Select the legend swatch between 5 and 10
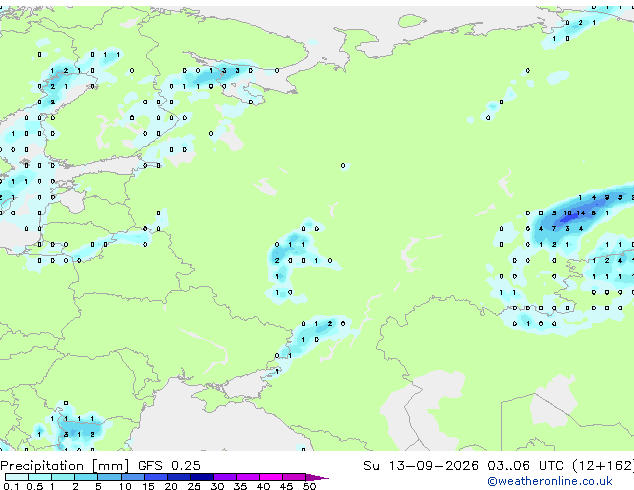Image resolution: width=634 pixels, height=490 pixels. coord(109,477)
